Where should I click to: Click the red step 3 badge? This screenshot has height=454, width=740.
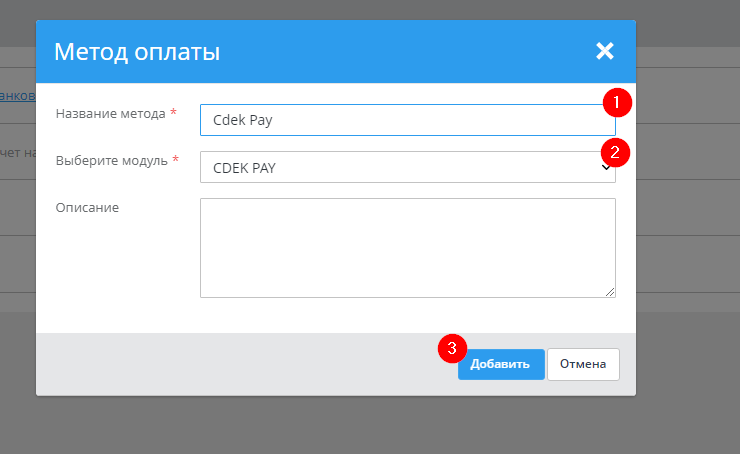452,348
